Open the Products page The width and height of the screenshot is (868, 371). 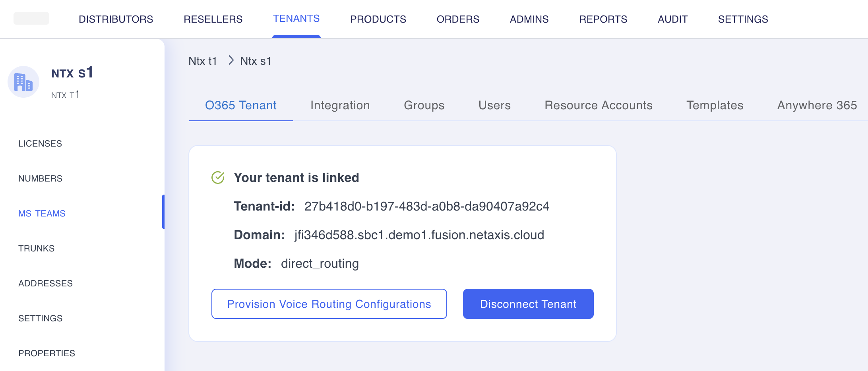point(378,19)
